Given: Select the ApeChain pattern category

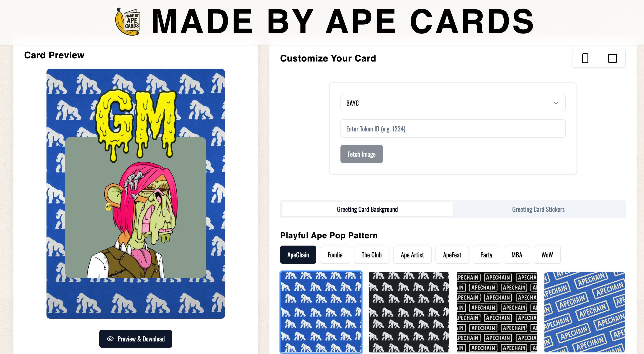Looking at the screenshot, I should click(x=298, y=255).
